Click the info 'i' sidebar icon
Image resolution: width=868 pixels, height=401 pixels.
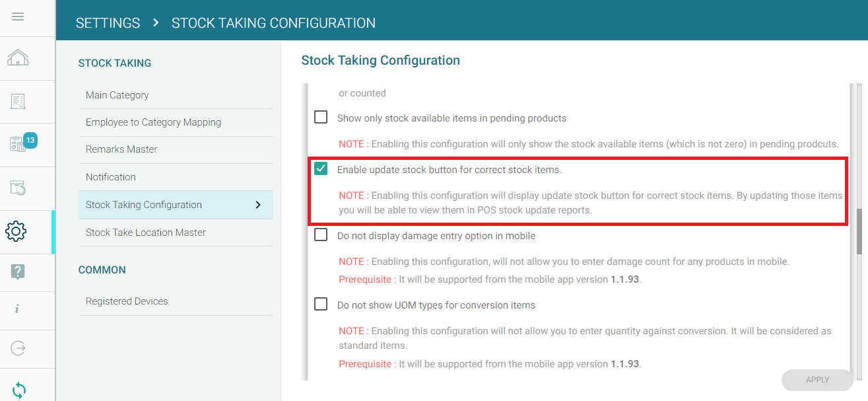17,309
